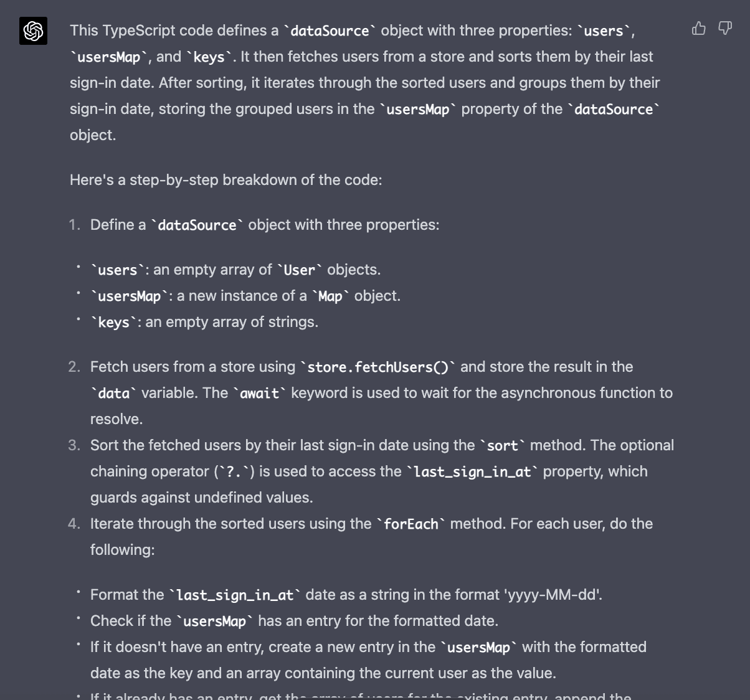
Task: Click the sort method code snippet
Action: coord(503,445)
